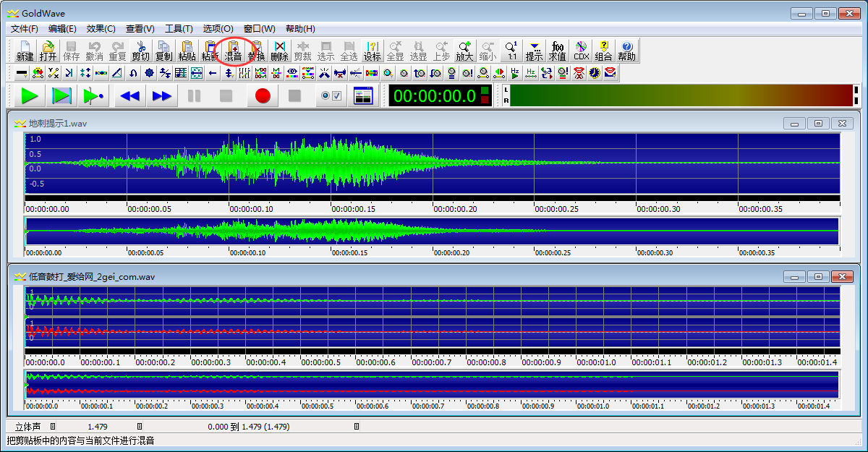Open the 效果(C) menu
The image size is (868, 452).
[x=101, y=29]
